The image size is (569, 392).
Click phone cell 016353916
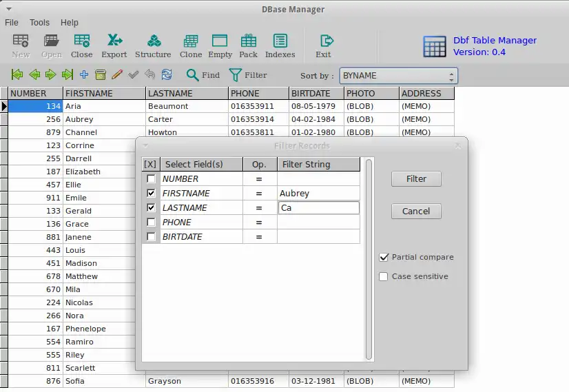click(x=258, y=381)
